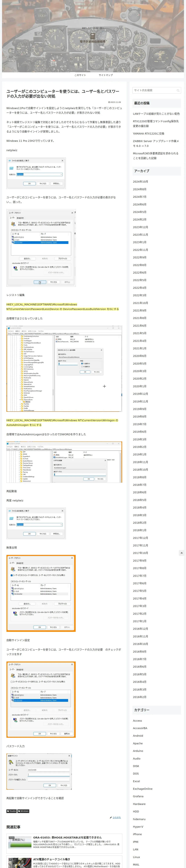Open the Android category

point(138,736)
